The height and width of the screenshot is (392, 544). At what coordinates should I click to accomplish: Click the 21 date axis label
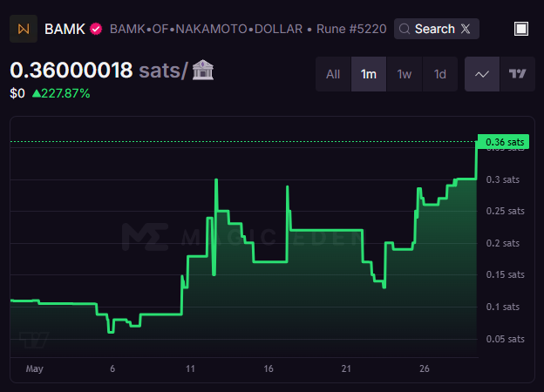point(346,368)
